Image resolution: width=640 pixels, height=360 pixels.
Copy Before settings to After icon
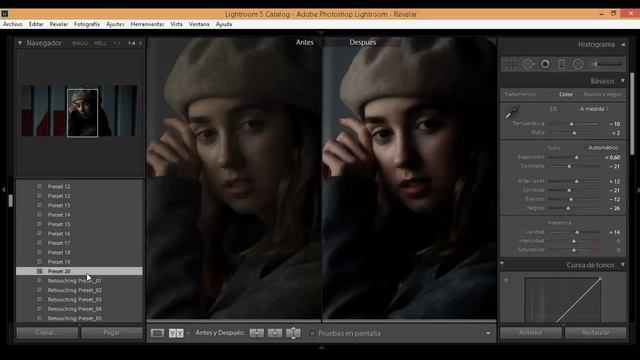[x=257, y=333]
